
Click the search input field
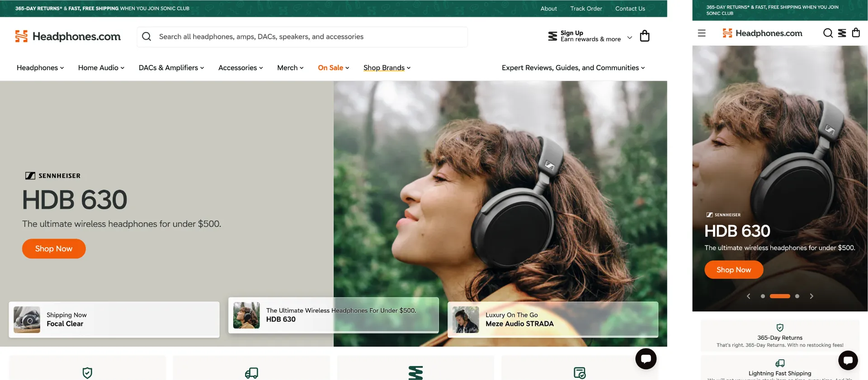pos(302,37)
